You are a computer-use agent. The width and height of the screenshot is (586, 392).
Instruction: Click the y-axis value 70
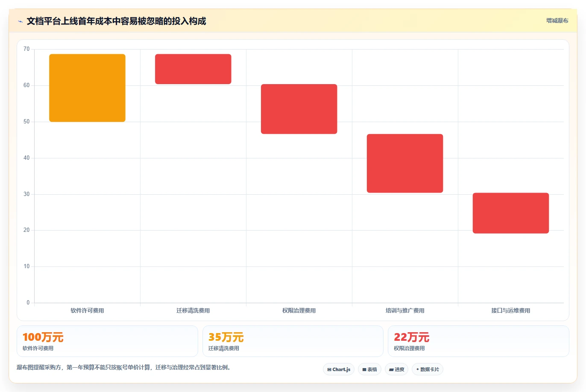(26, 49)
